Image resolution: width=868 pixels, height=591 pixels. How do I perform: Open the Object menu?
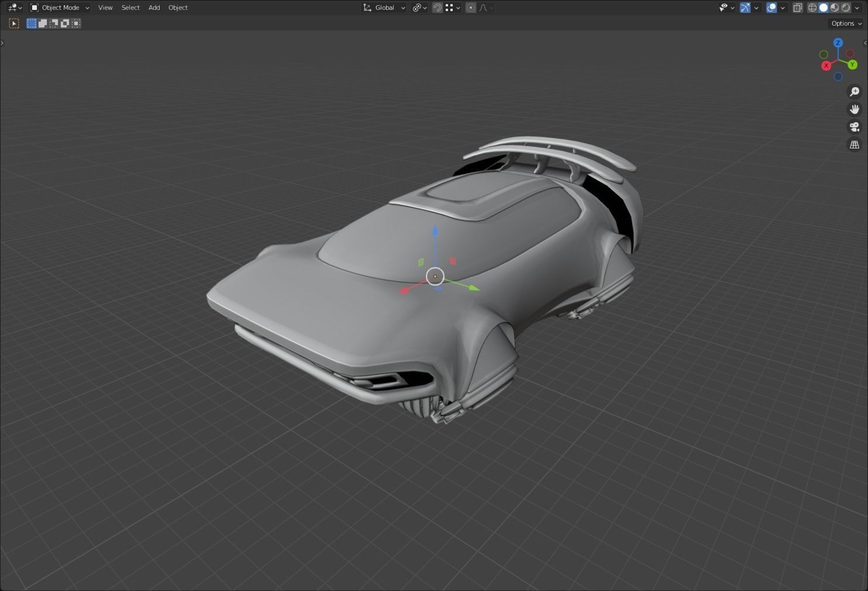coord(178,8)
